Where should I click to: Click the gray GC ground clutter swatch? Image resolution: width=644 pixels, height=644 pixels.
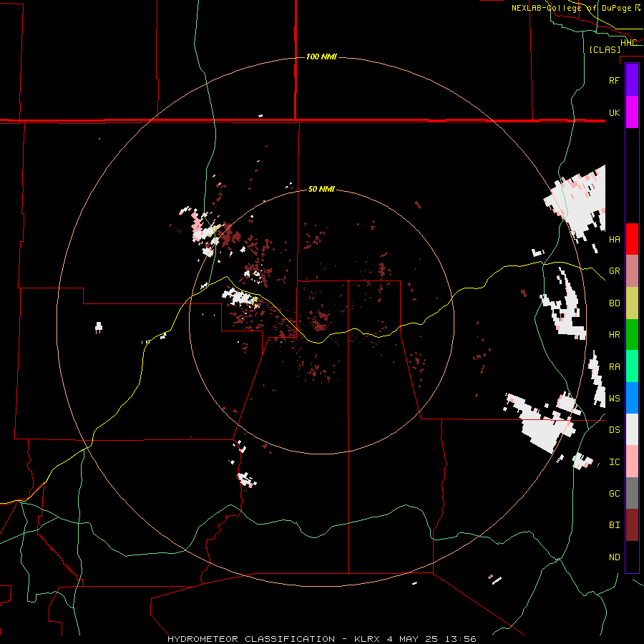click(632, 493)
